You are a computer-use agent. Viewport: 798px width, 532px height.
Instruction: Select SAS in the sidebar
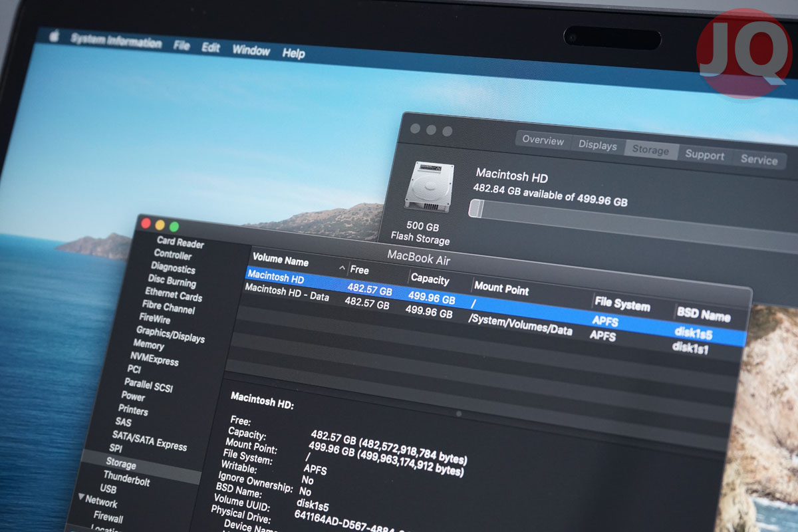pos(123,422)
